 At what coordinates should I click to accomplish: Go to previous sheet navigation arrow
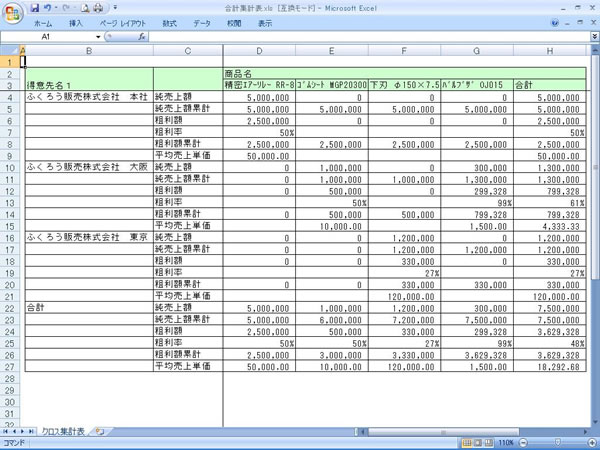(x=14, y=432)
